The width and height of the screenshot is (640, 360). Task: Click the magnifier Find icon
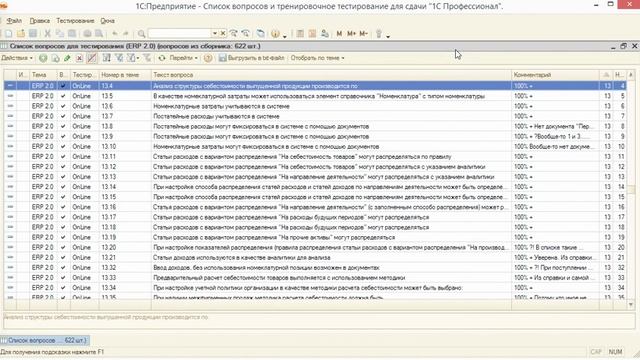tap(141, 34)
